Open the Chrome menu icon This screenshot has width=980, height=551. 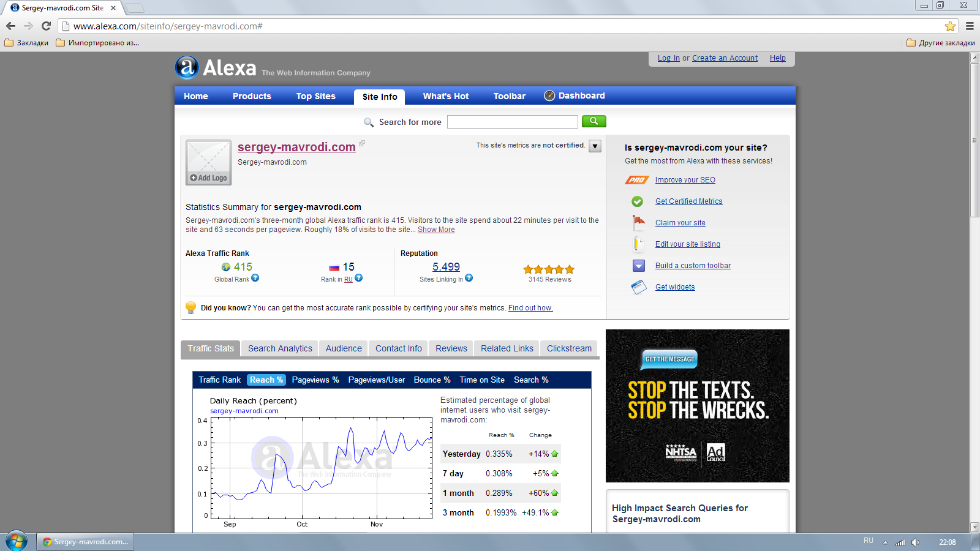(x=970, y=26)
